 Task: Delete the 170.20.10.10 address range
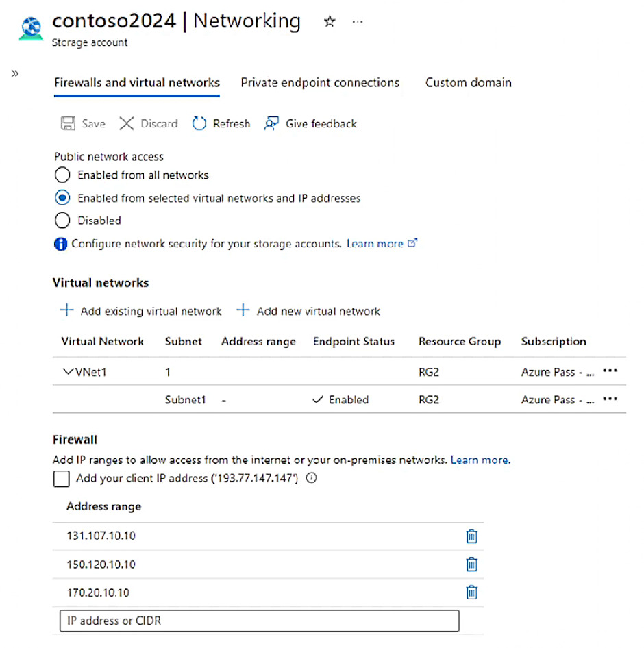[x=471, y=593]
